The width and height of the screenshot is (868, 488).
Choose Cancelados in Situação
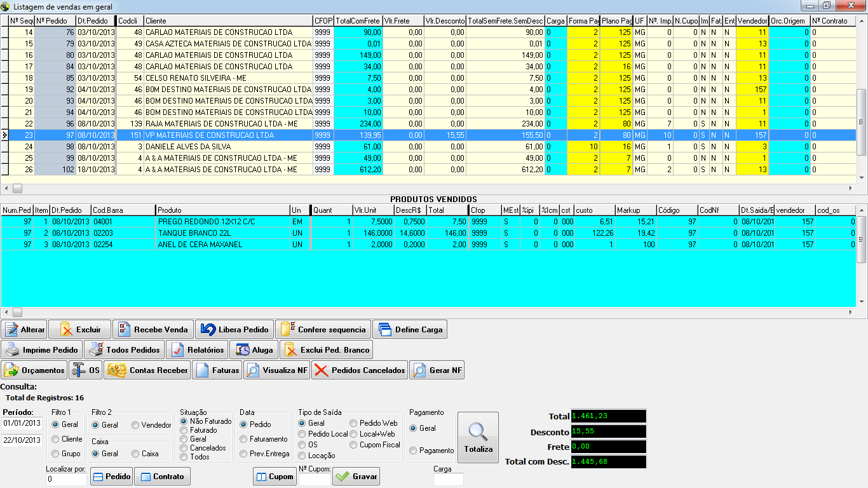point(184,448)
